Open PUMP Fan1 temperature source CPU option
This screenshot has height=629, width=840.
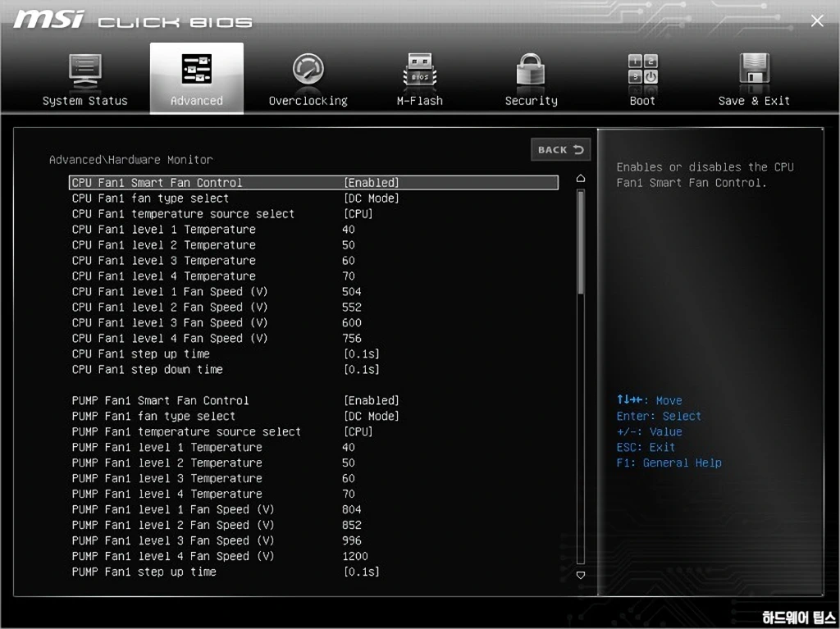coord(358,432)
